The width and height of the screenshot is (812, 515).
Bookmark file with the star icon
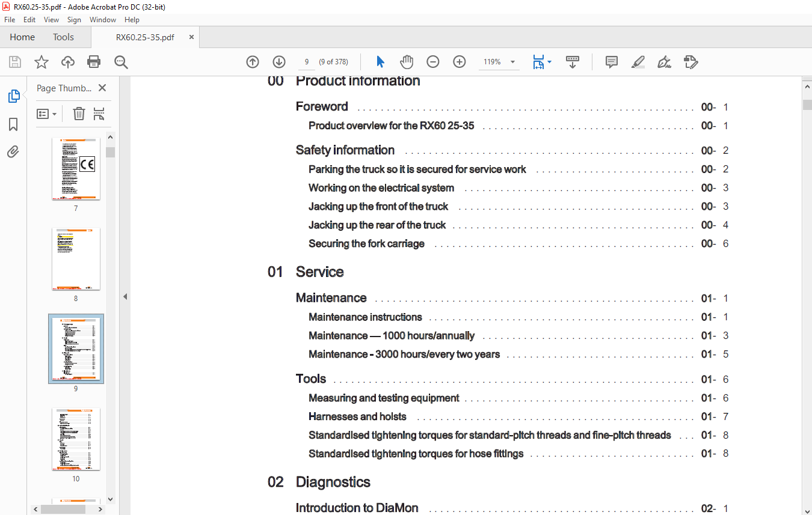tap(41, 62)
